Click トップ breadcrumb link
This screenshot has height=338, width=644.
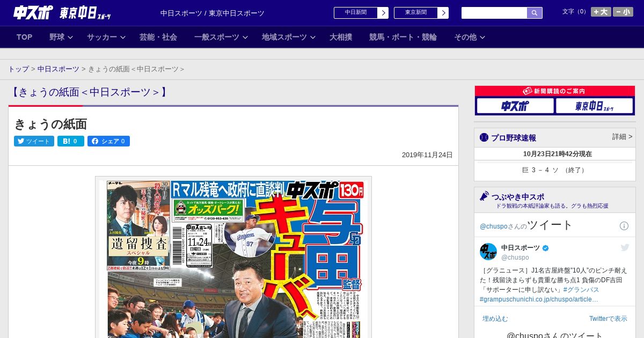click(x=18, y=69)
